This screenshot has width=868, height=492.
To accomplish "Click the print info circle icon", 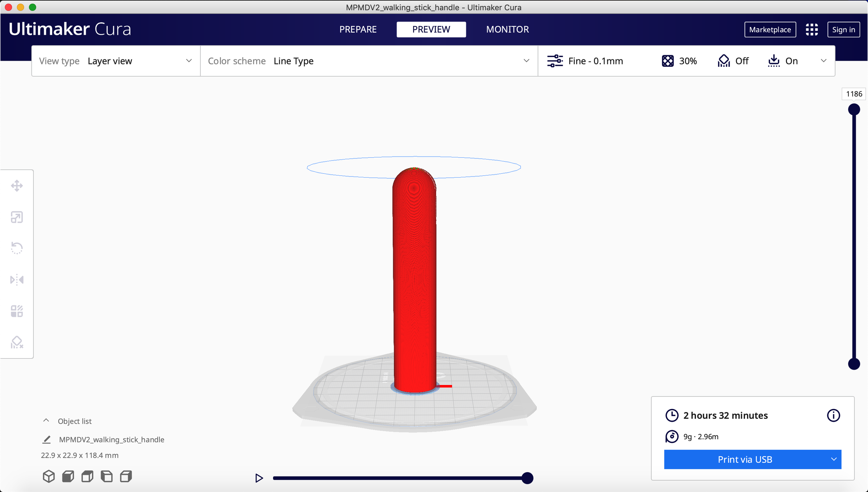I will 833,415.
